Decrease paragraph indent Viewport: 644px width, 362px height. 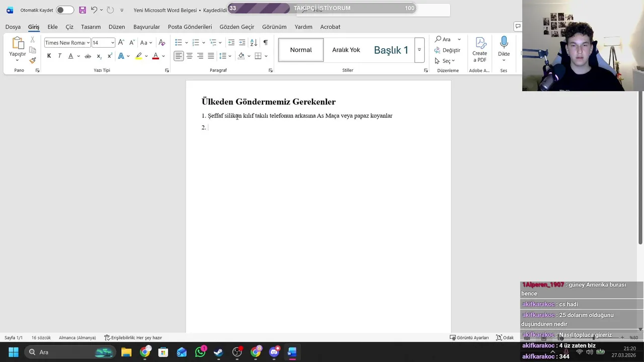point(231,43)
